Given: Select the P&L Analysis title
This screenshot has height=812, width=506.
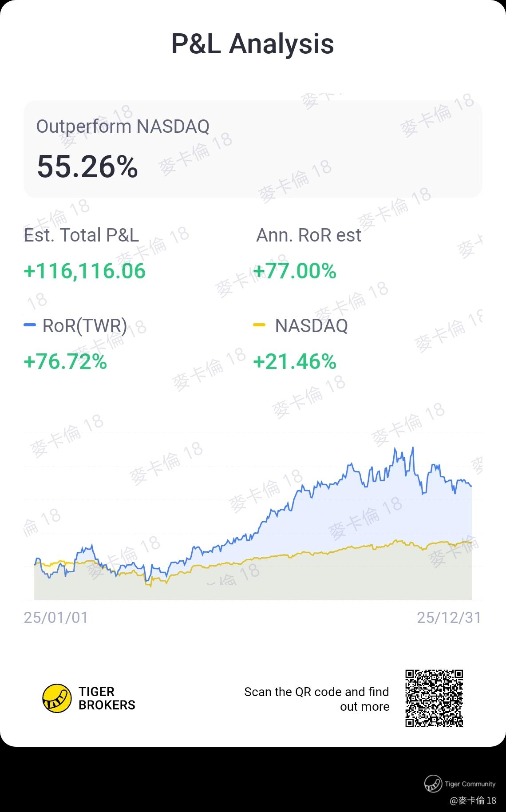Looking at the screenshot, I should [253, 44].
